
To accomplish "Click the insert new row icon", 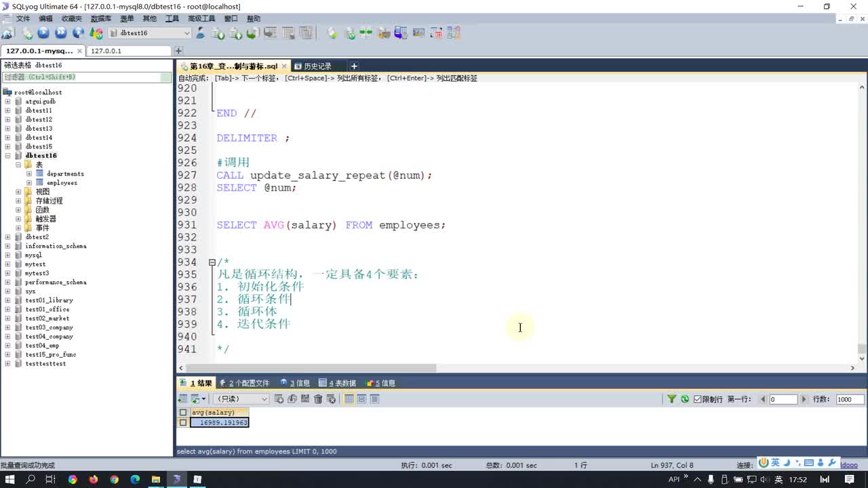I will click(279, 399).
